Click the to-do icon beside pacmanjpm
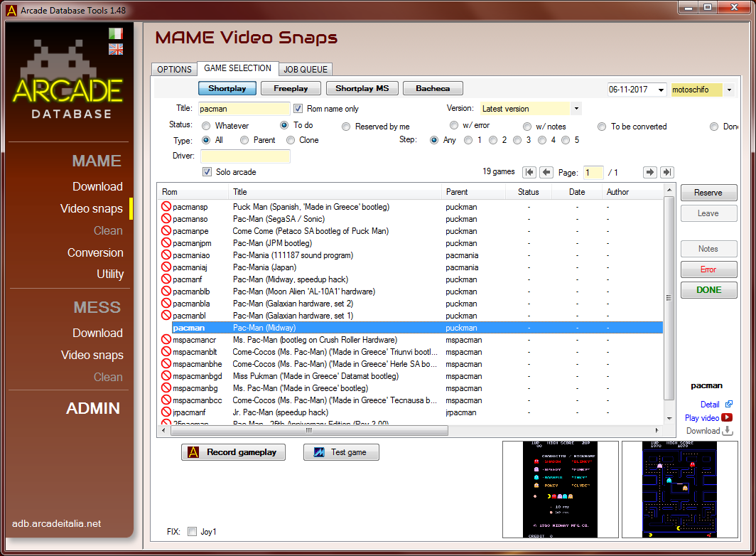The height and width of the screenshot is (556, 756). [166, 242]
